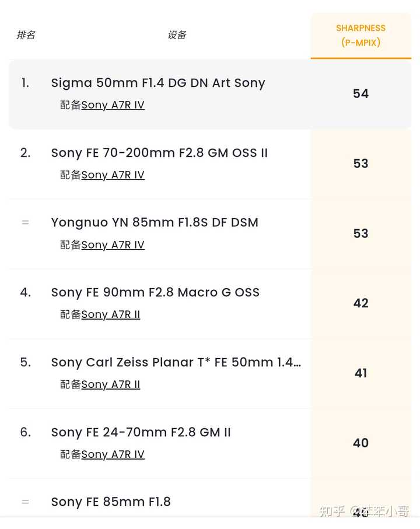Open the Sigma 50mm F1.4 DG DN Art entry
420x529 pixels.
(x=158, y=83)
